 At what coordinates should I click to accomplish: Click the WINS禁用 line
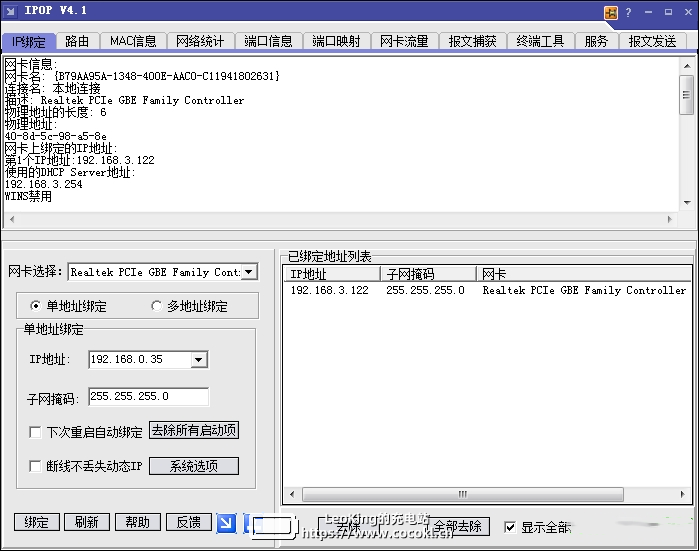[x=28, y=196]
